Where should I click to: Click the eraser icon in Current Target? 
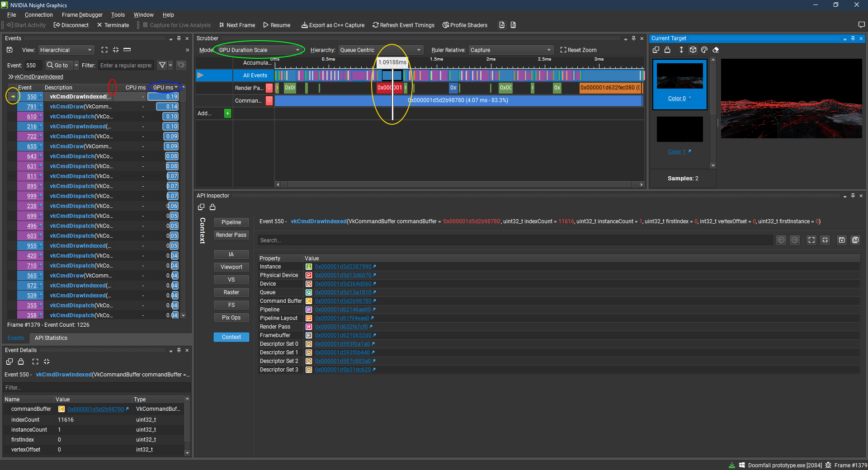coord(716,50)
